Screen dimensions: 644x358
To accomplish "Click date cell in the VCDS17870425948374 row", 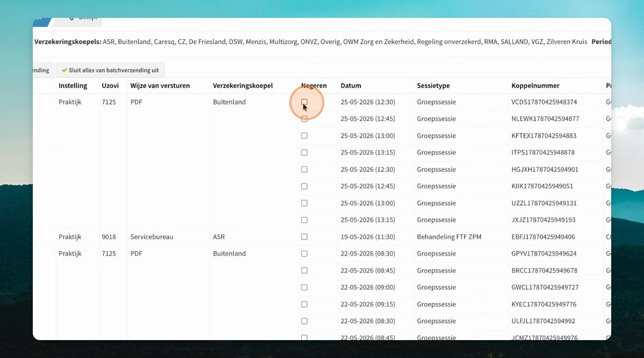I will [368, 102].
